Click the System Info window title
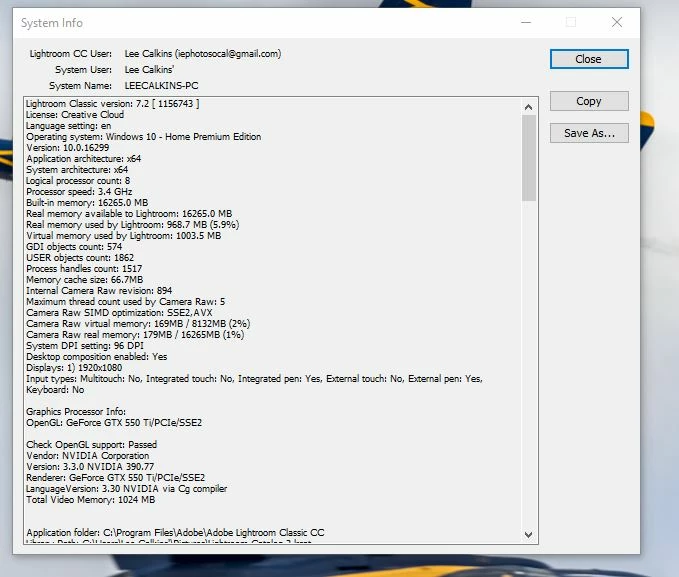The height and width of the screenshot is (577, 679). [x=52, y=23]
